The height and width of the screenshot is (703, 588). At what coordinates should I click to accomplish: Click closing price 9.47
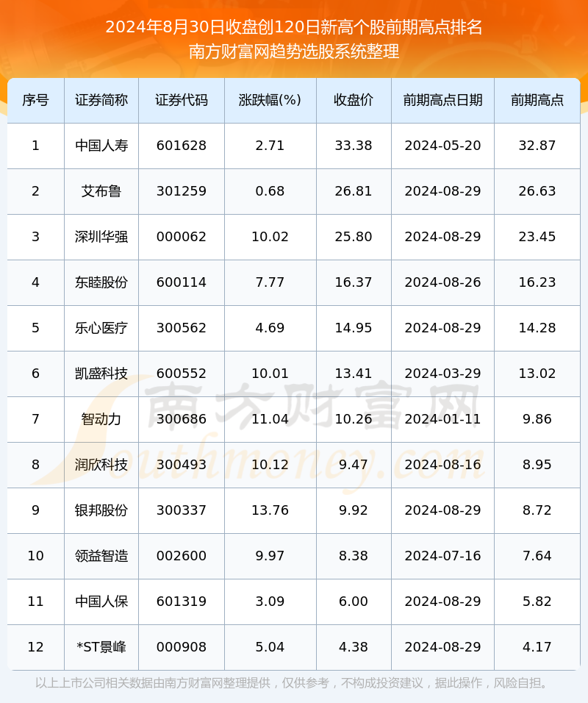[x=354, y=465]
